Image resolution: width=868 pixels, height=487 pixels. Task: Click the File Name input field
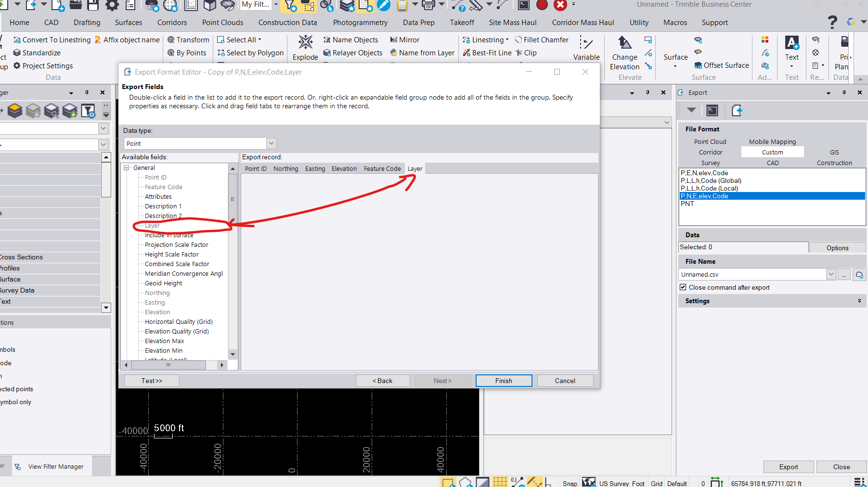pyautogui.click(x=752, y=274)
